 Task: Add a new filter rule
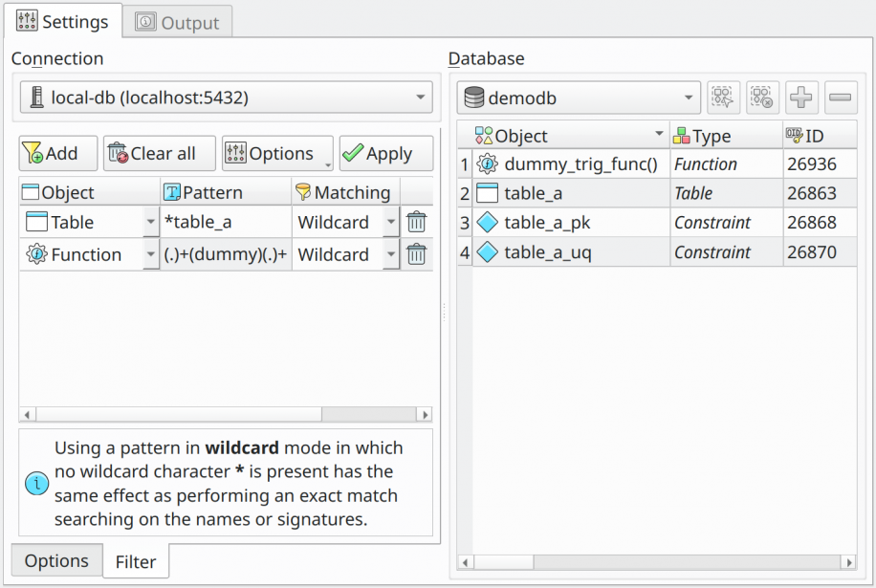coord(58,153)
